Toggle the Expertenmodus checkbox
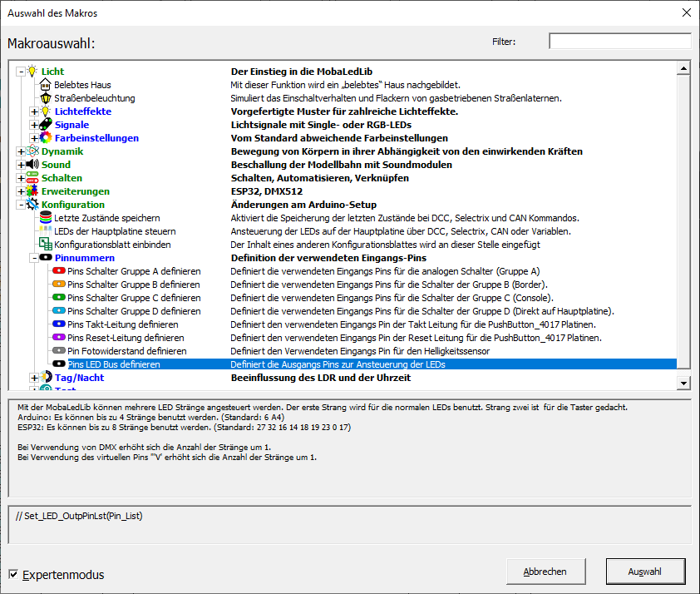Screen dimensions: 700x594 coord(13,574)
